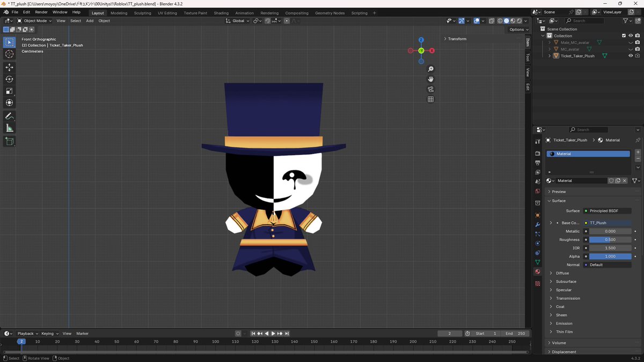Choose the Move tool
The image size is (644, 362).
9,67
